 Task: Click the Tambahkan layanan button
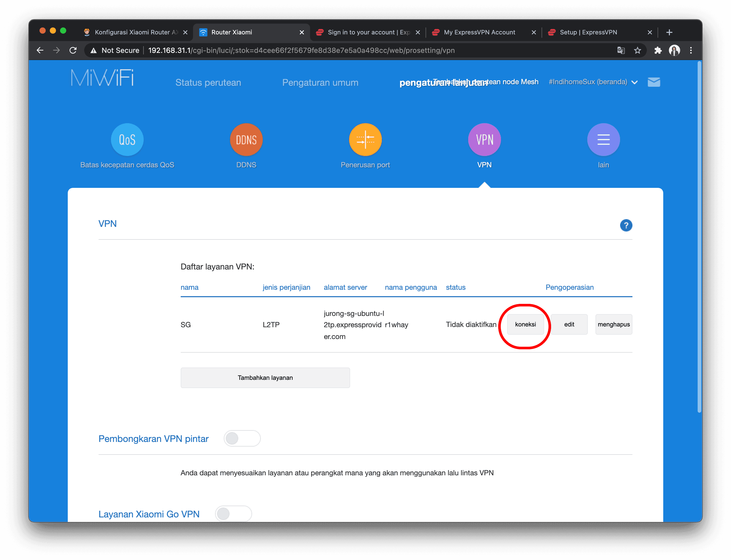[x=265, y=378]
